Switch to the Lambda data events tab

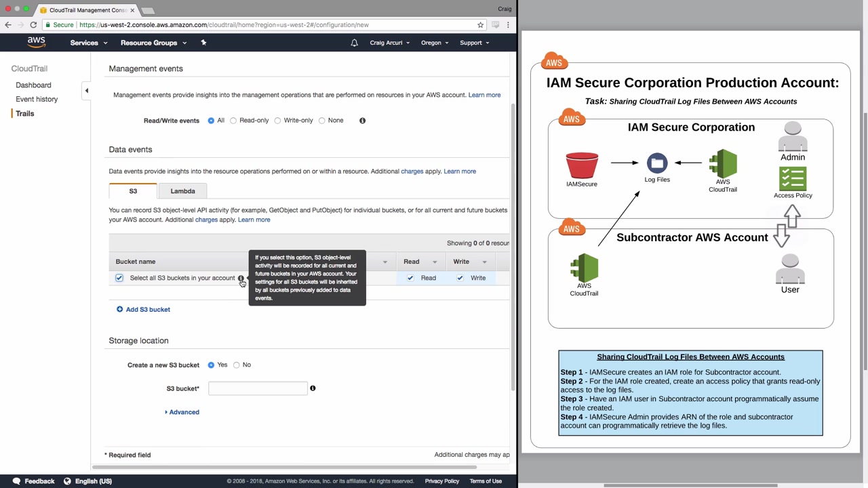coord(183,191)
